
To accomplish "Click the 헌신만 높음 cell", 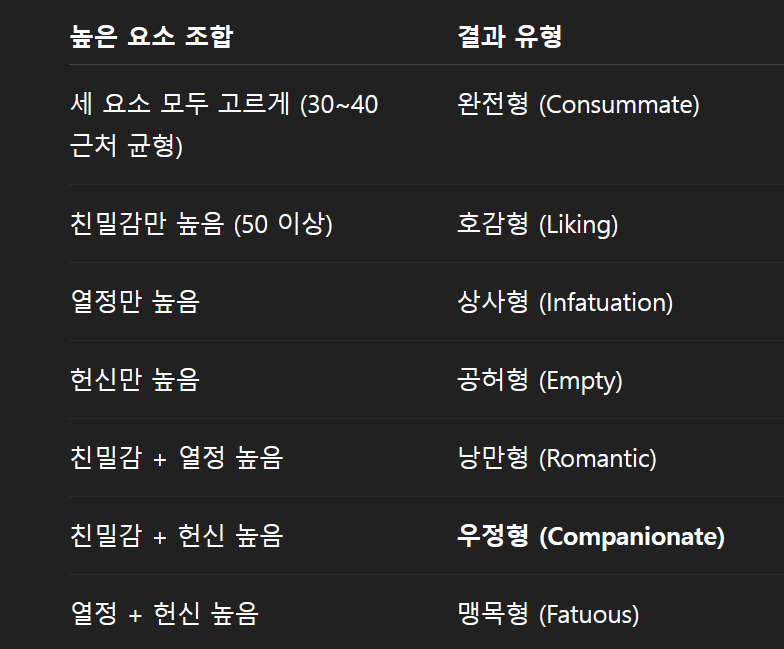I will 135,380.
